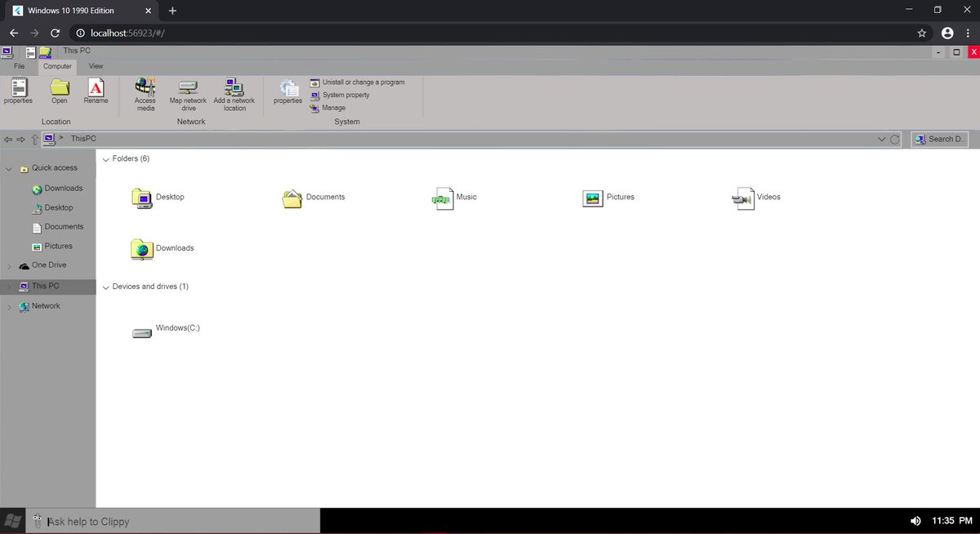Open the Pictures folder icon

pos(593,198)
